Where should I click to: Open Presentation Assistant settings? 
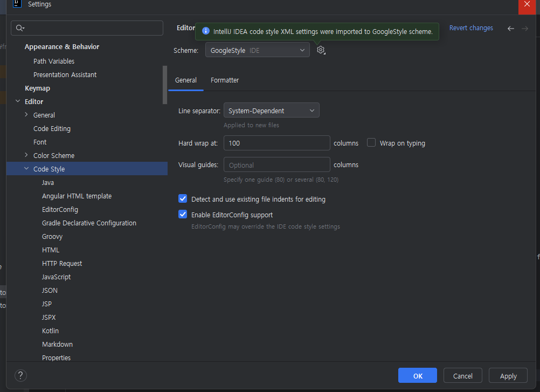(x=65, y=75)
